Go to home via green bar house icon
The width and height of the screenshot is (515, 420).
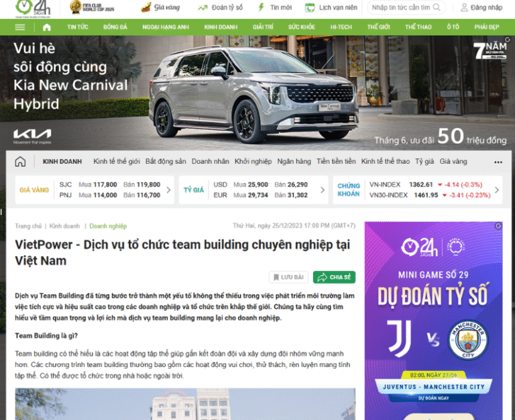(47, 28)
